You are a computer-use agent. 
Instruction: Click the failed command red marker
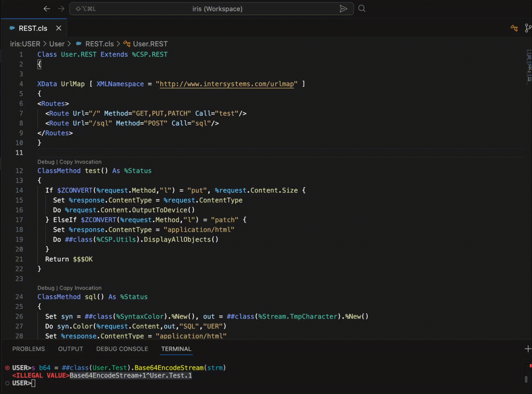[x=7, y=368]
